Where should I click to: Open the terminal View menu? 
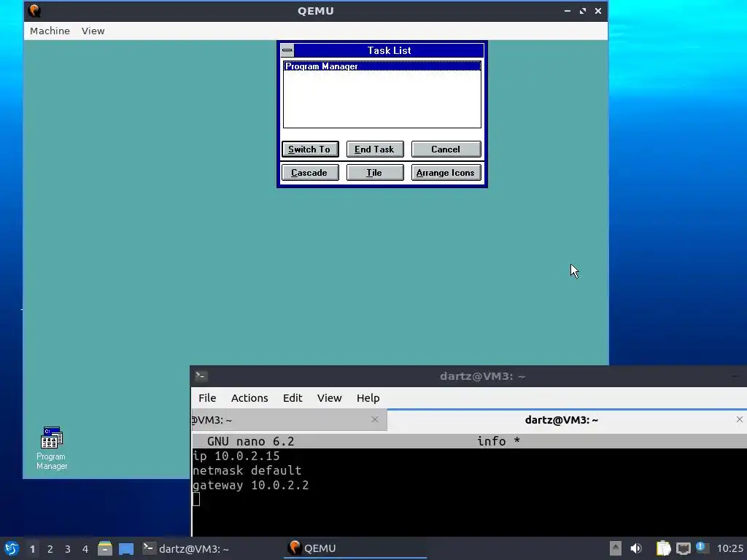[330, 398]
